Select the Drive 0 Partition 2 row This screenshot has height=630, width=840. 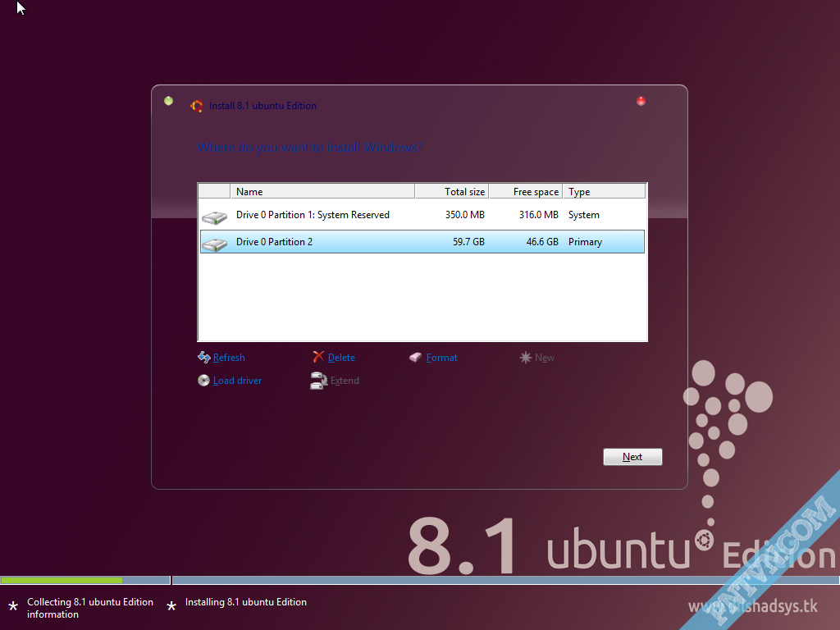point(422,242)
